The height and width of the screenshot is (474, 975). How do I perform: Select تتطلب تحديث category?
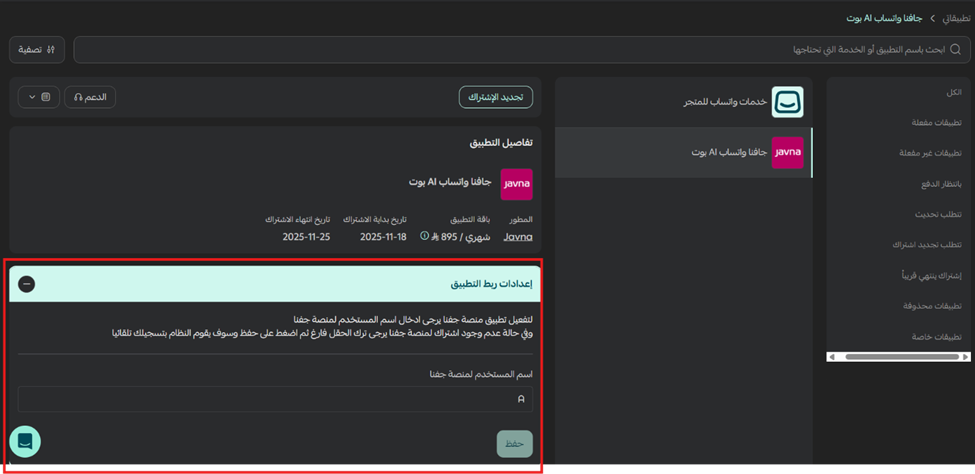(938, 215)
